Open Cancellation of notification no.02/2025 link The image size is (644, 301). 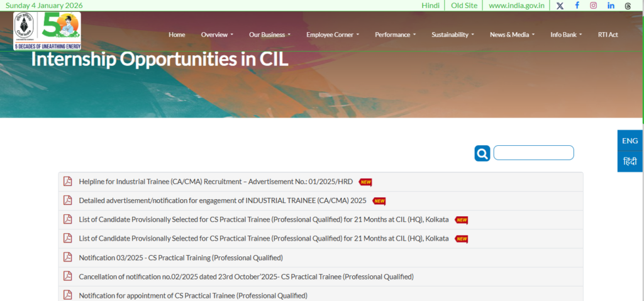(x=246, y=276)
